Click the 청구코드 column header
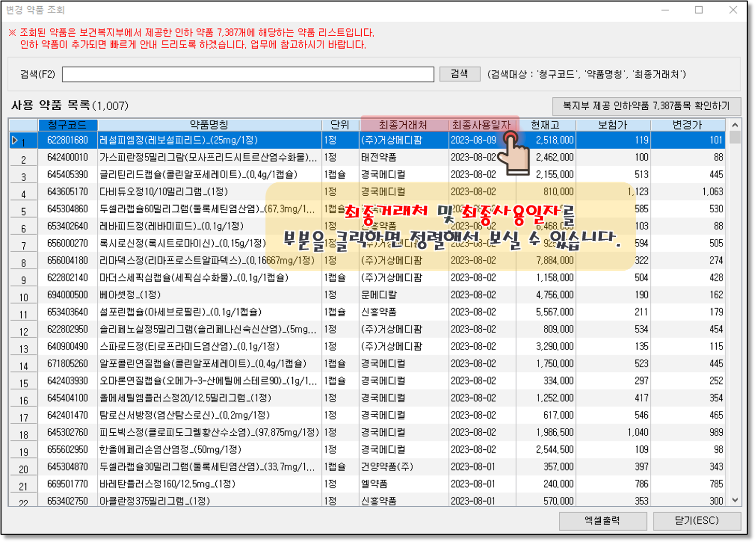The image size is (756, 543). (x=67, y=125)
